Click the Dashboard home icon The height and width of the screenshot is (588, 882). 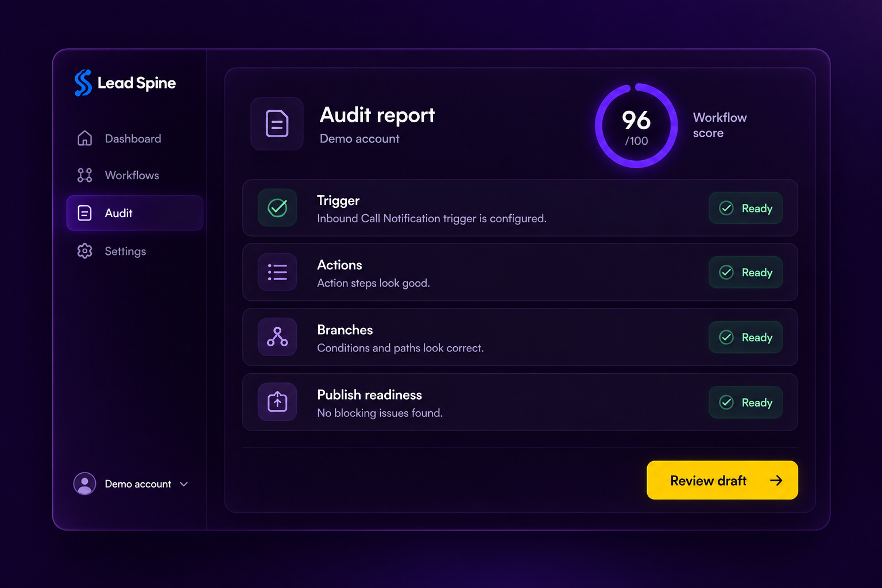[x=84, y=138]
